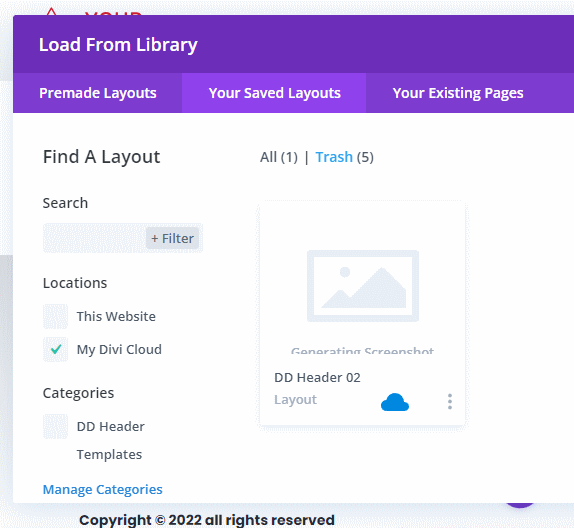Click the Copyright 2022 footer text

(207, 520)
